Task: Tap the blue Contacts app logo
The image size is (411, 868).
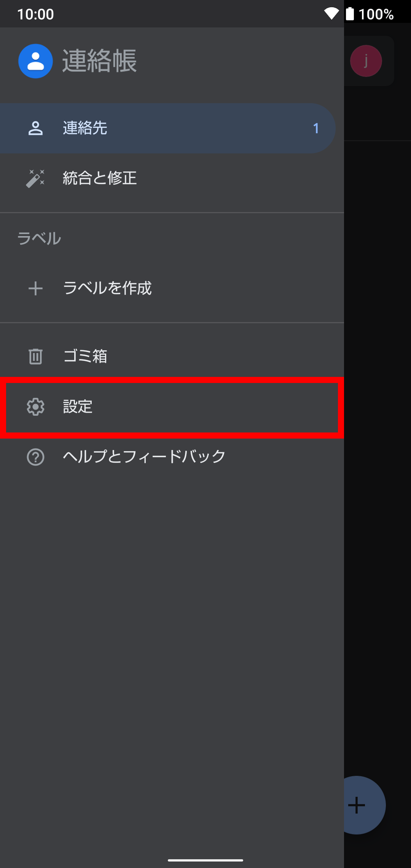Action: point(35,61)
